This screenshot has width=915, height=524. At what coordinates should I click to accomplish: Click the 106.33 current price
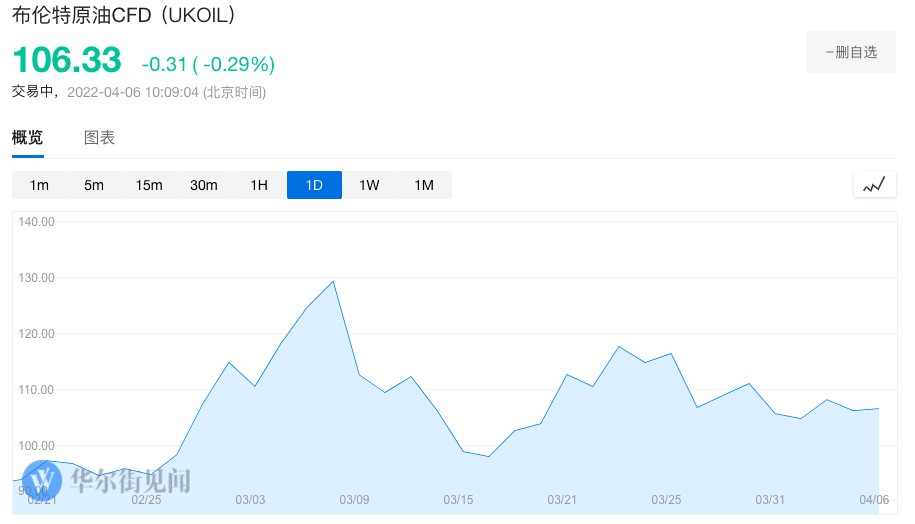coord(67,60)
